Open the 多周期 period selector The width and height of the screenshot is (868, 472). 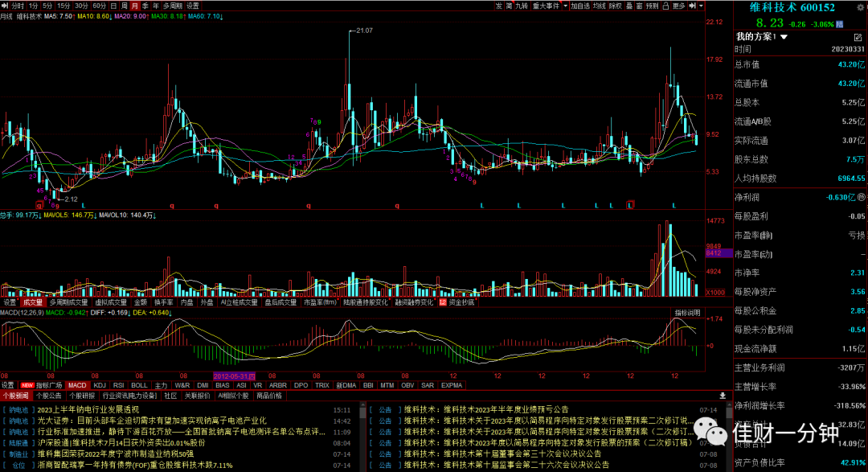pyautogui.click(x=172, y=6)
